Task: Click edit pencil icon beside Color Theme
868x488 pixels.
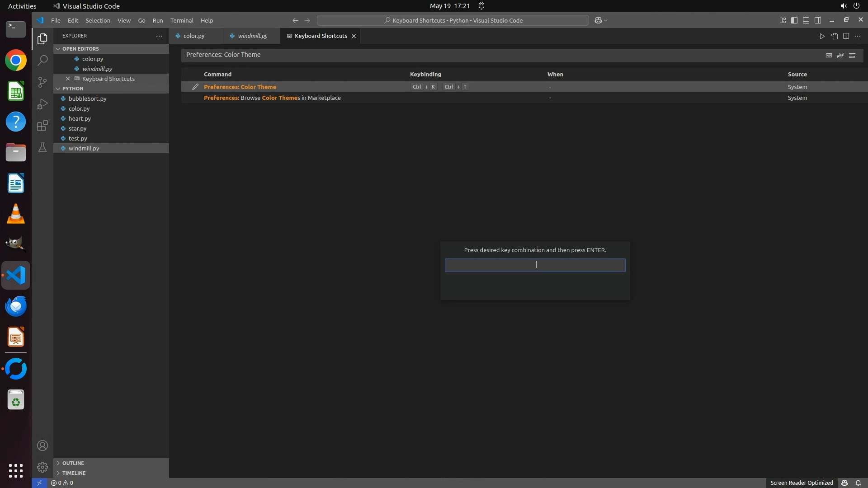Action: click(x=195, y=87)
